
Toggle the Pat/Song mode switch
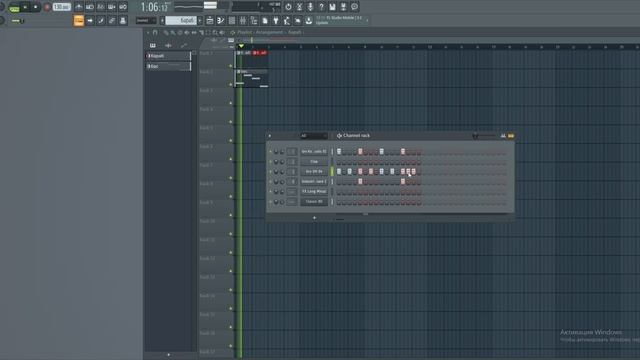(14, 8)
